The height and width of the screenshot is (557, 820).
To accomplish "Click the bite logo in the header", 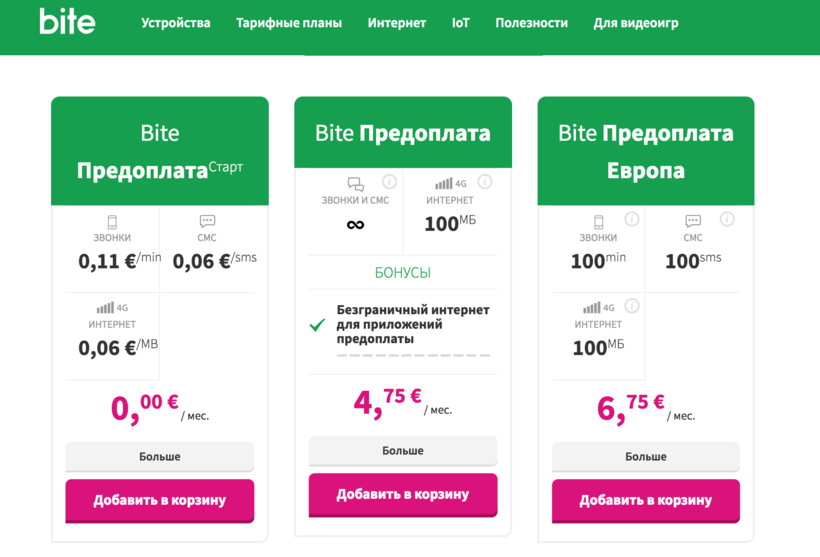I will [67, 22].
